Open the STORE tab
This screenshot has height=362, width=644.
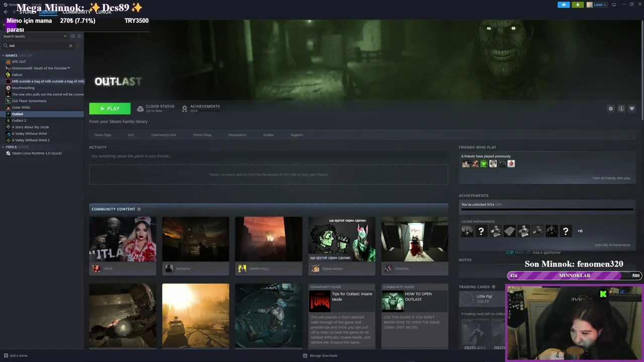27,12
